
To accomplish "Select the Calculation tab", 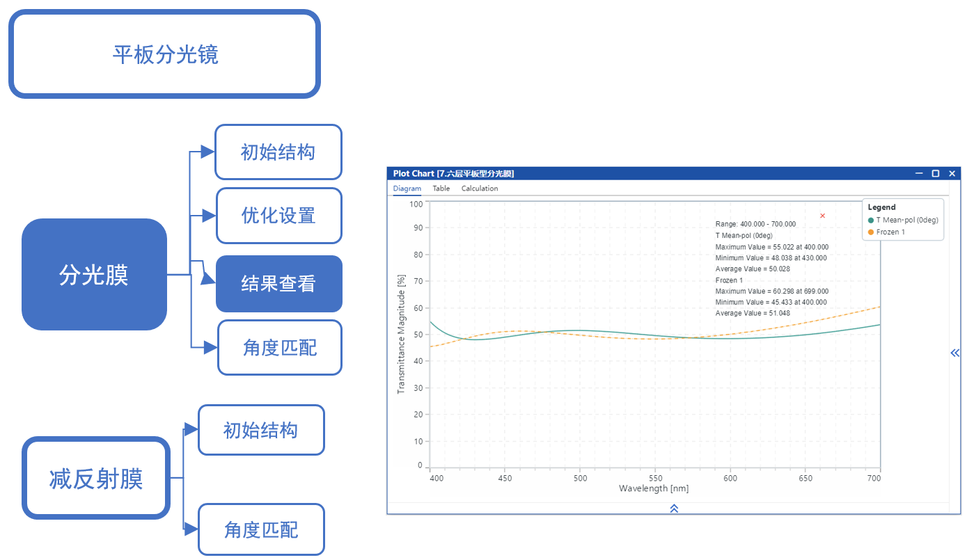I will [480, 189].
